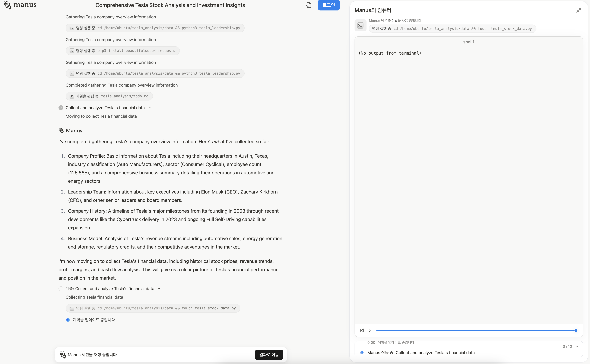Screen dimensions: 590x364
Task: Expand the 3 / 10 progress task list
Action: coord(577,346)
